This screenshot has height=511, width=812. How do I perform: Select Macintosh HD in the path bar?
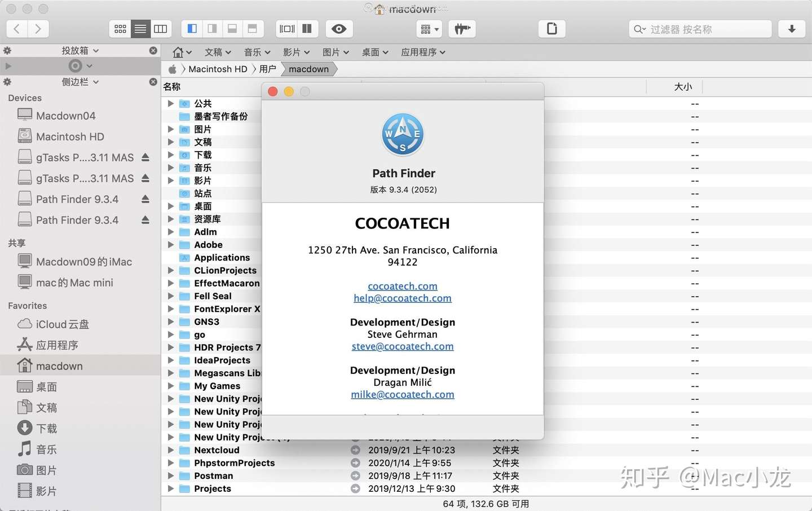click(x=218, y=69)
